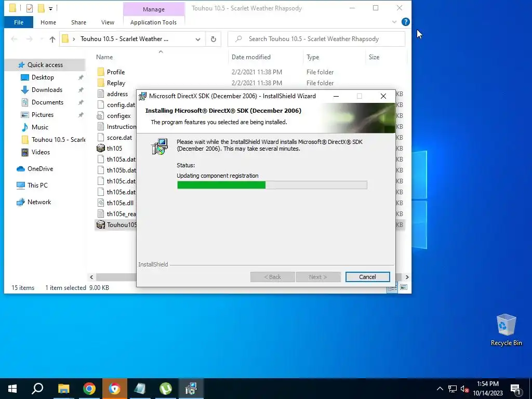The height and width of the screenshot is (399, 532).
Task: Open Explorer help question mark icon
Action: coord(405,22)
